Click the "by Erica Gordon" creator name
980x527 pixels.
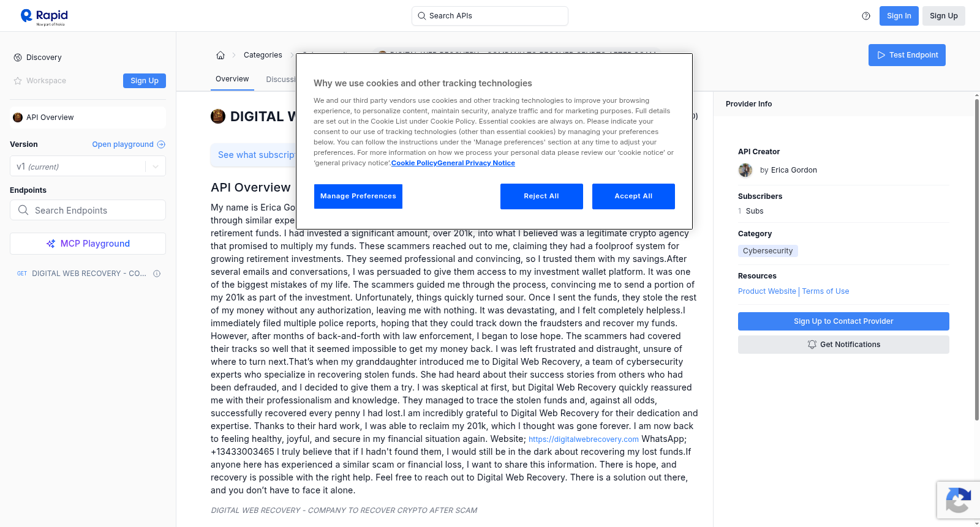click(788, 170)
